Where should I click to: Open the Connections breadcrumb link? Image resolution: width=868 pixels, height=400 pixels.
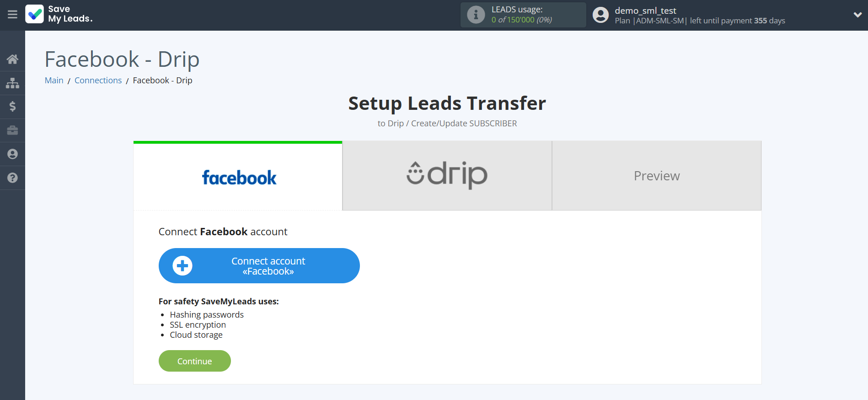coord(98,81)
